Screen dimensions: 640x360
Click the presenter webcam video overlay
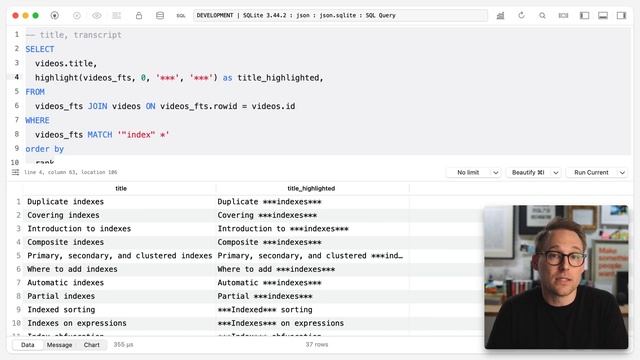click(556, 277)
